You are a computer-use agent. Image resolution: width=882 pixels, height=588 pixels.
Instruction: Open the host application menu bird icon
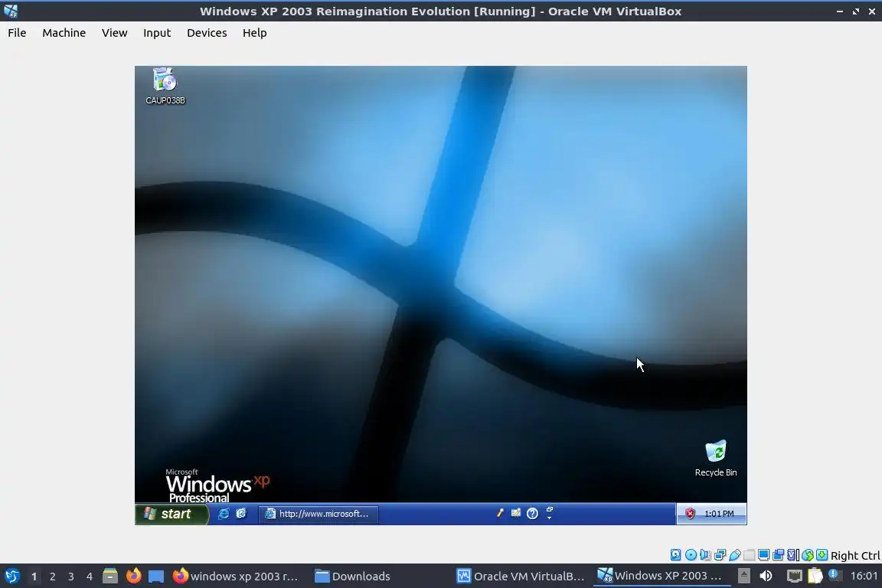11,576
